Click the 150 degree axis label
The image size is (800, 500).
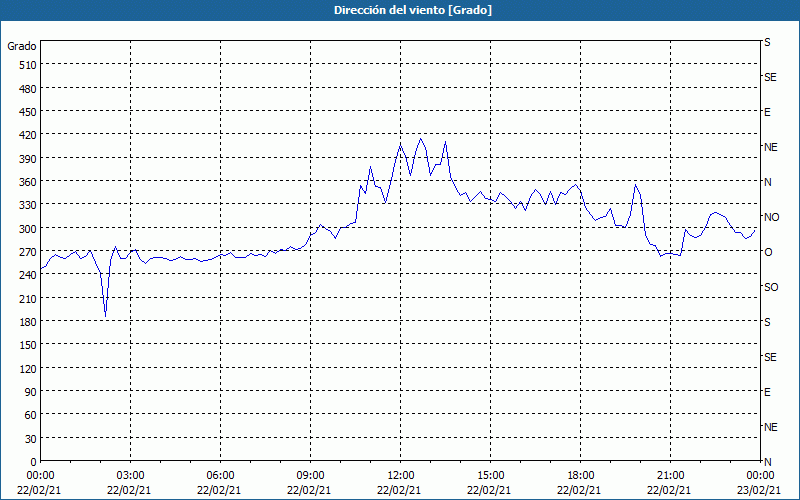28,345
